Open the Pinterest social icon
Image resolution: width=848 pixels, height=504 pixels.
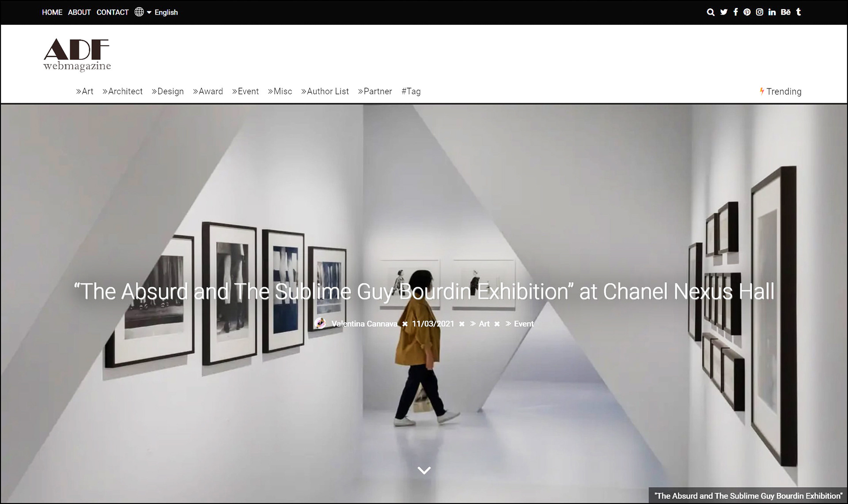coord(747,12)
